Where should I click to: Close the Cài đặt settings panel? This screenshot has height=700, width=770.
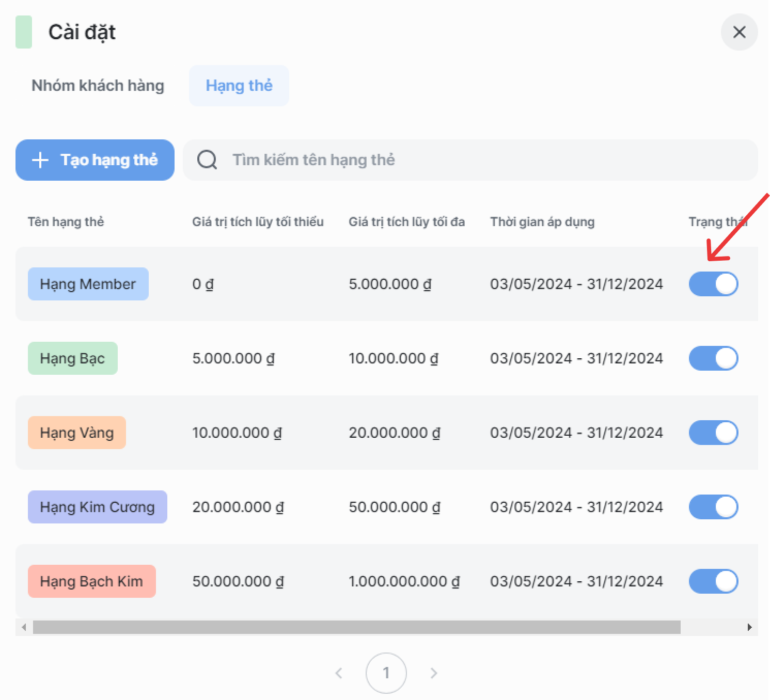[x=739, y=32]
